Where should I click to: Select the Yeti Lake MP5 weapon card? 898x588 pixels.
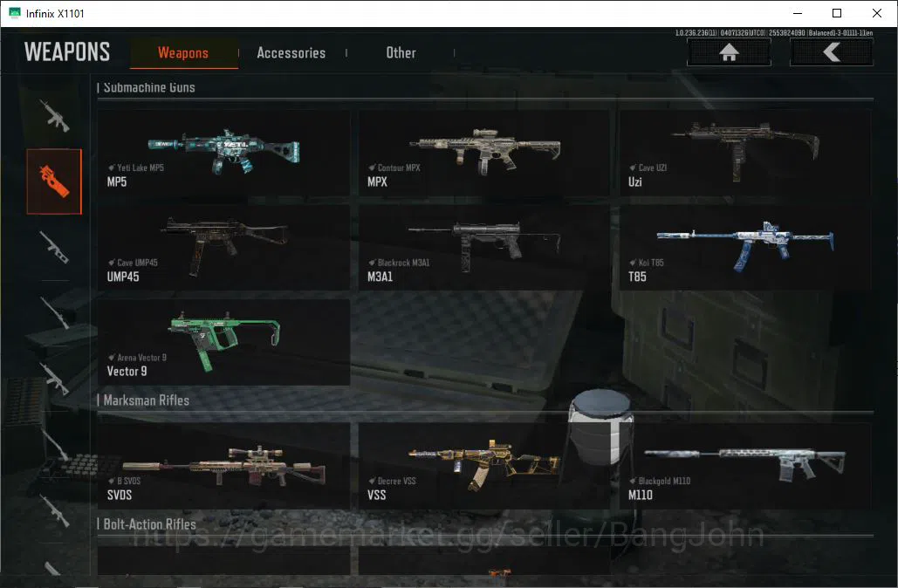[223, 153]
